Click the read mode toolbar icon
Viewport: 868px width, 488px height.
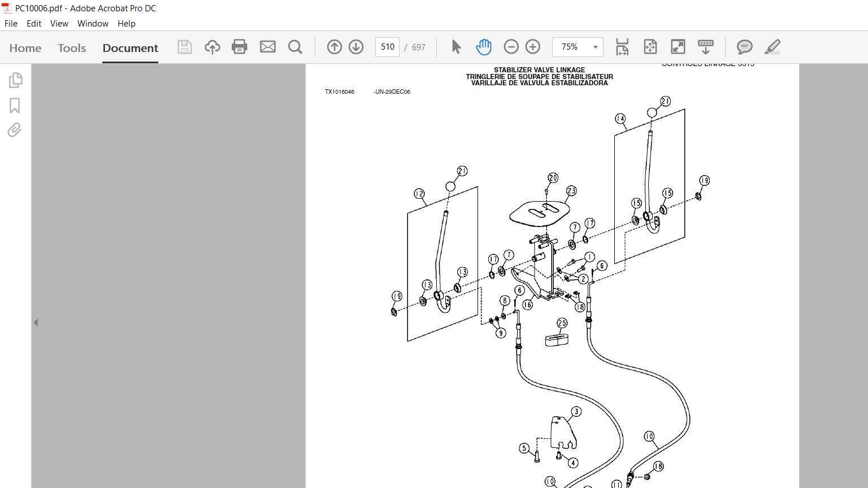[x=705, y=47]
